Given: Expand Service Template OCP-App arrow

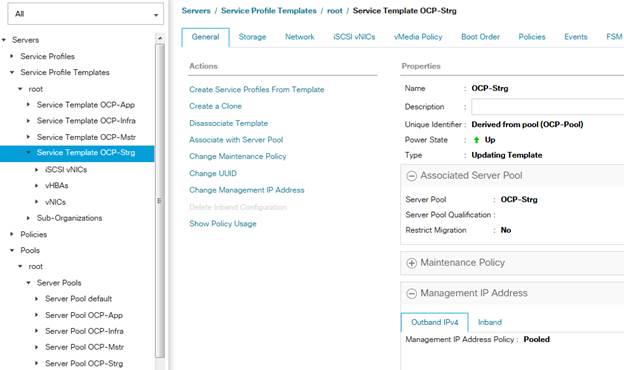Looking at the screenshot, I should (x=28, y=105).
